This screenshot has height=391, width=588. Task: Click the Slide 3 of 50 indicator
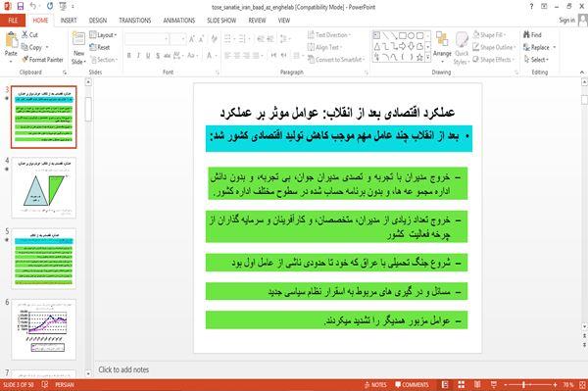[x=18, y=384]
